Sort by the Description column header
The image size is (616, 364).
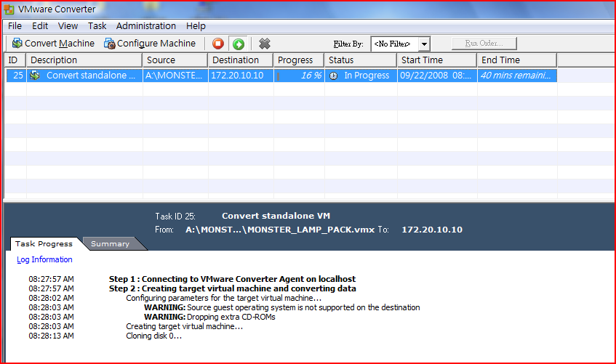(x=84, y=60)
